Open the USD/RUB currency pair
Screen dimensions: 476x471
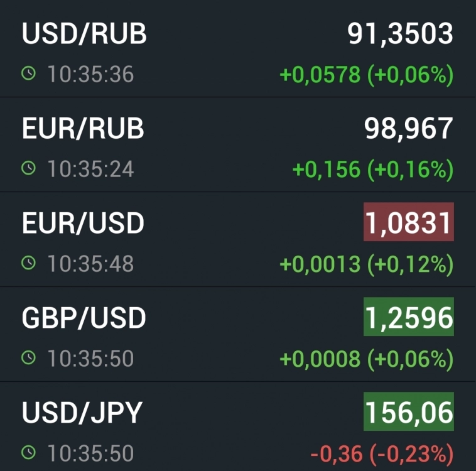[84, 34]
